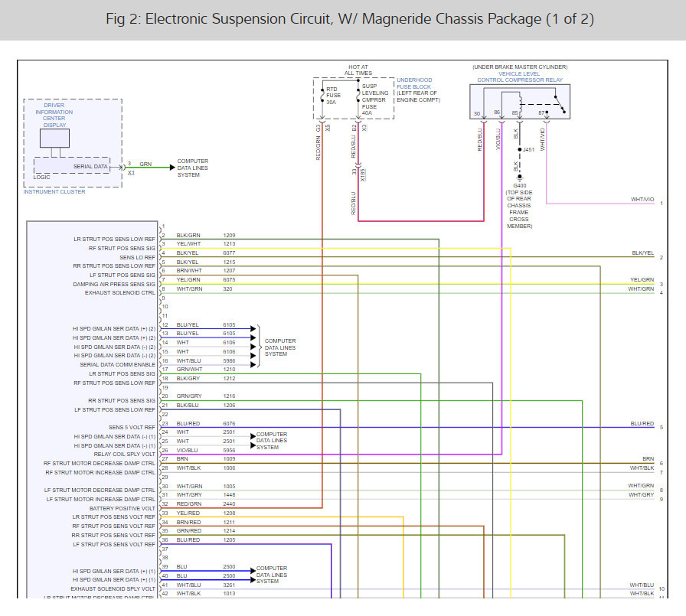The width and height of the screenshot is (686, 616).
Task: Click the BLU/RED label at the right edge
Action: tap(642, 424)
